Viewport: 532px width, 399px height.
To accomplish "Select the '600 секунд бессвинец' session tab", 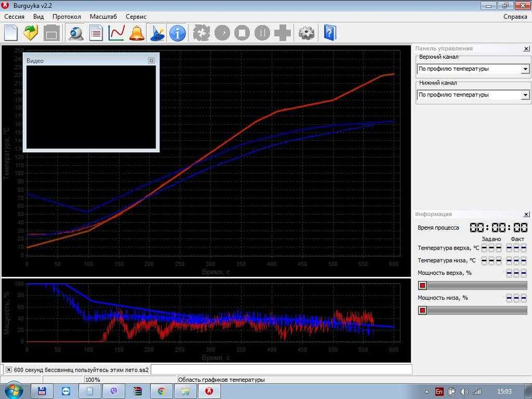I will 81,370.
